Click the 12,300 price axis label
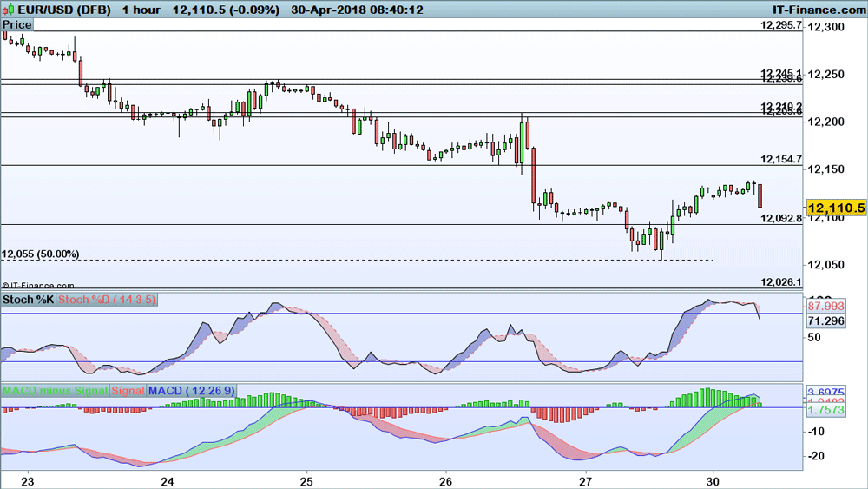Viewport: 868px width, 489px height. [826, 27]
